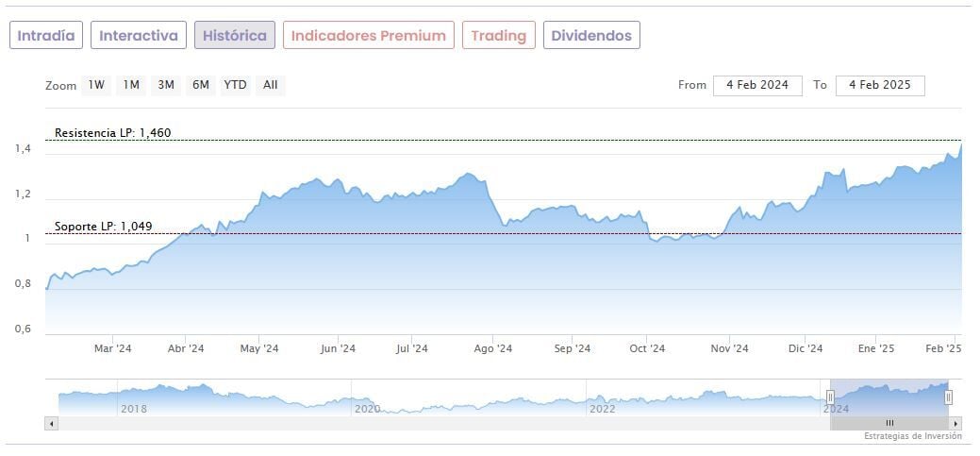Image resolution: width=980 pixels, height=456 pixels.
Task: Open the Intradía chart tab
Action: pyautogui.click(x=46, y=36)
